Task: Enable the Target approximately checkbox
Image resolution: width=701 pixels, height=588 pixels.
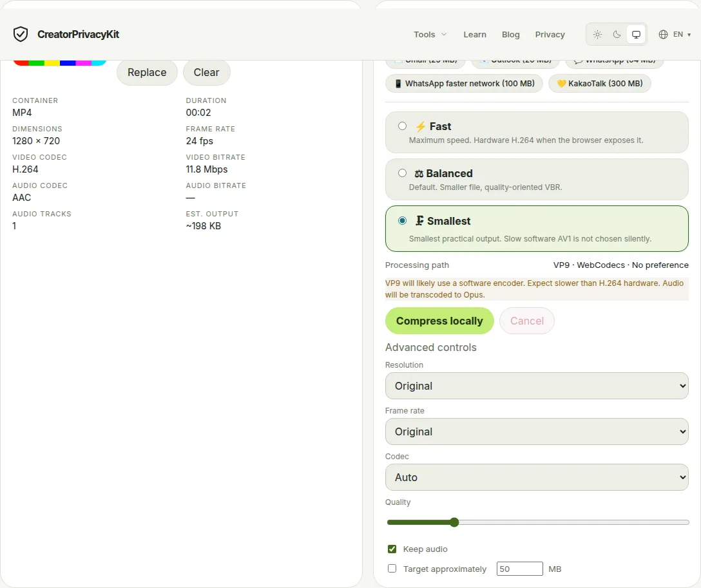Action: (392, 568)
